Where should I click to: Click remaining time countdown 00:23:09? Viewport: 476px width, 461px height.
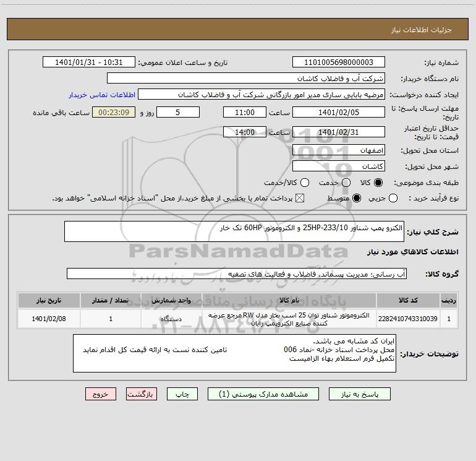[x=114, y=113]
